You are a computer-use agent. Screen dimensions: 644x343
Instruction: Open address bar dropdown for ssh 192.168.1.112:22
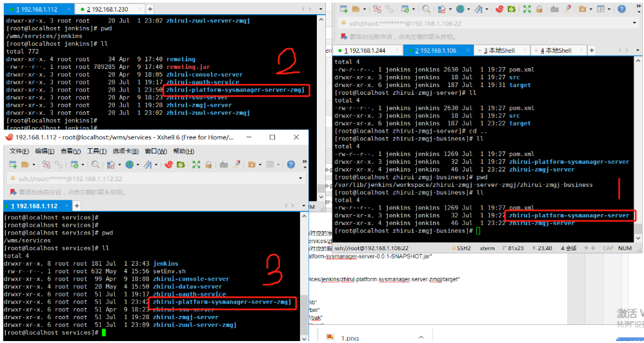[x=302, y=179]
